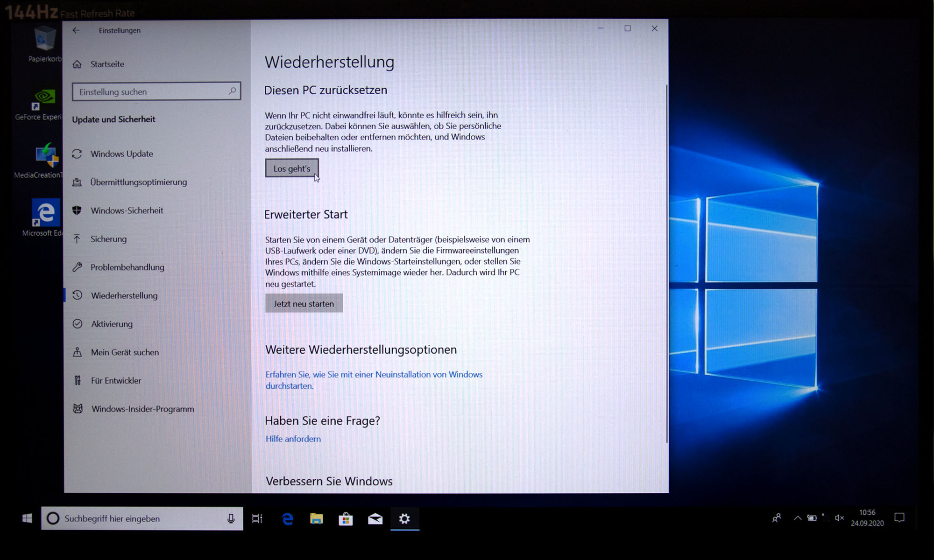Viewport: 934px width, 560px height.
Task: Launch Edge from the taskbar
Action: 288,518
